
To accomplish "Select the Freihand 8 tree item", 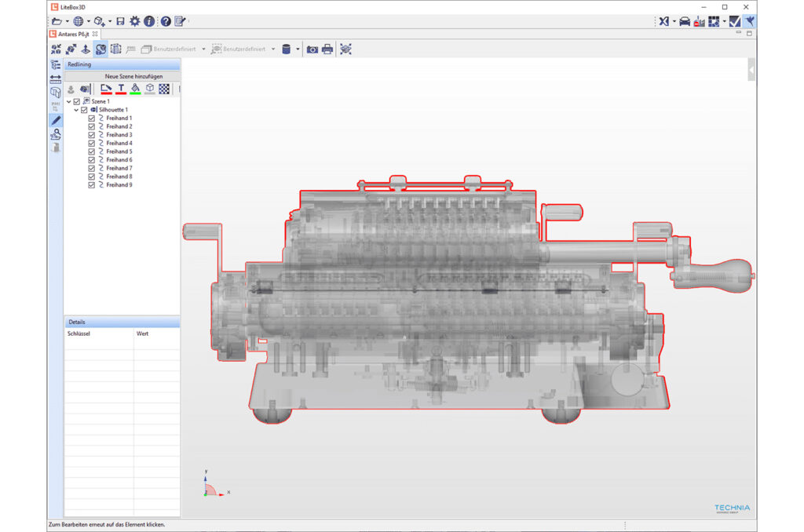I will click(x=119, y=177).
